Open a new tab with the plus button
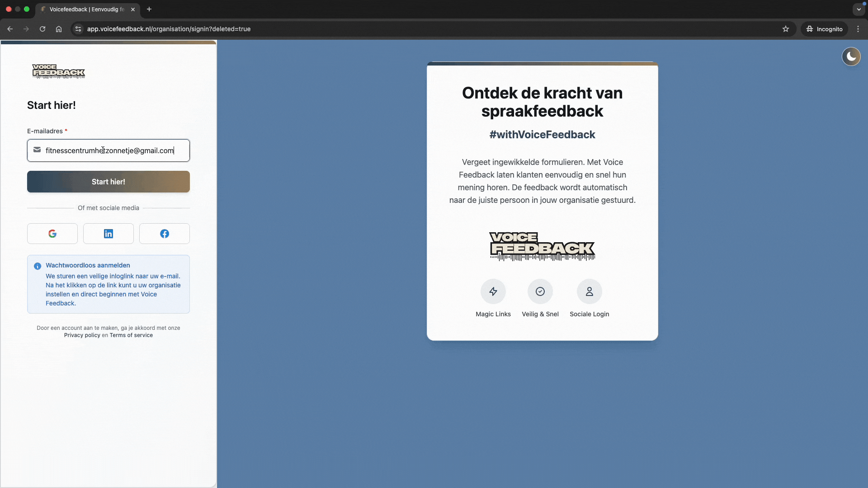Viewport: 868px width, 488px height. tap(149, 9)
